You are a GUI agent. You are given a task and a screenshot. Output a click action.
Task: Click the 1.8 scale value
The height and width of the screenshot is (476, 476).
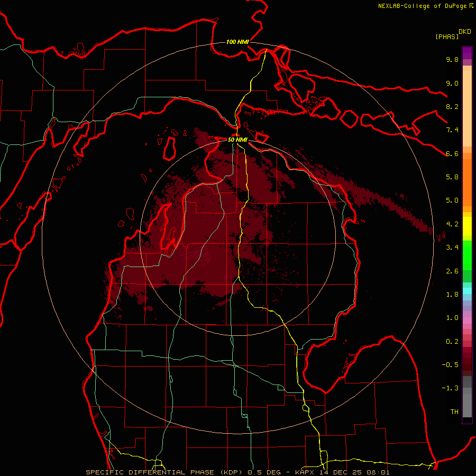pyautogui.click(x=452, y=295)
